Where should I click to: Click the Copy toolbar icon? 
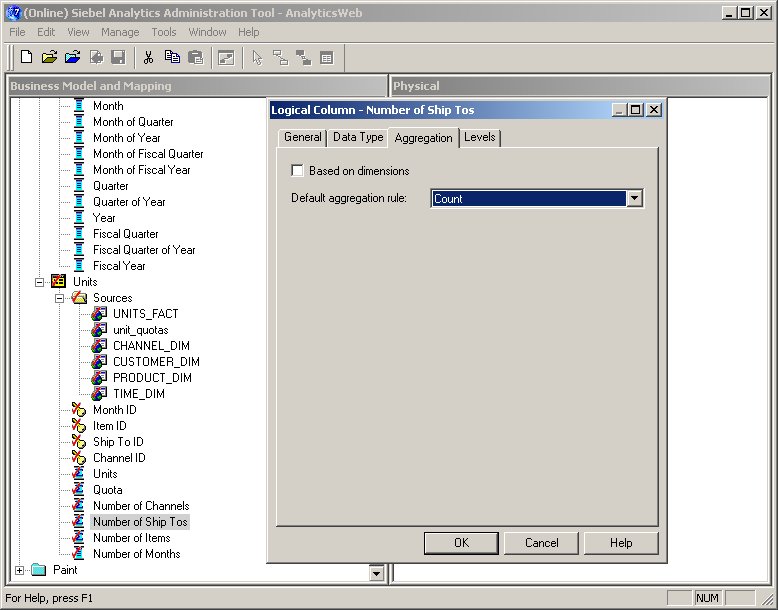(x=172, y=58)
